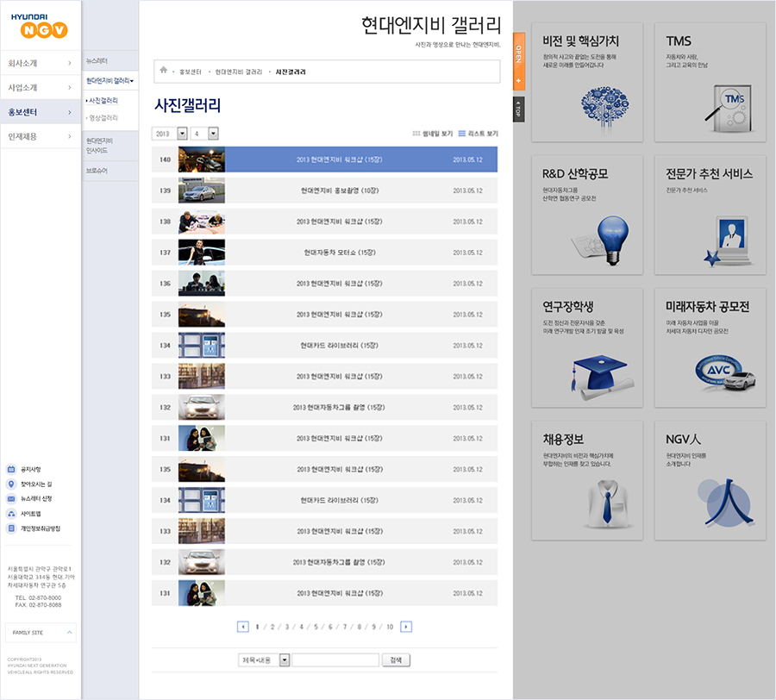Image resolution: width=776 pixels, height=700 pixels.
Task: Switch to 썸네일 보기 thumbnail view
Action: pos(433,134)
